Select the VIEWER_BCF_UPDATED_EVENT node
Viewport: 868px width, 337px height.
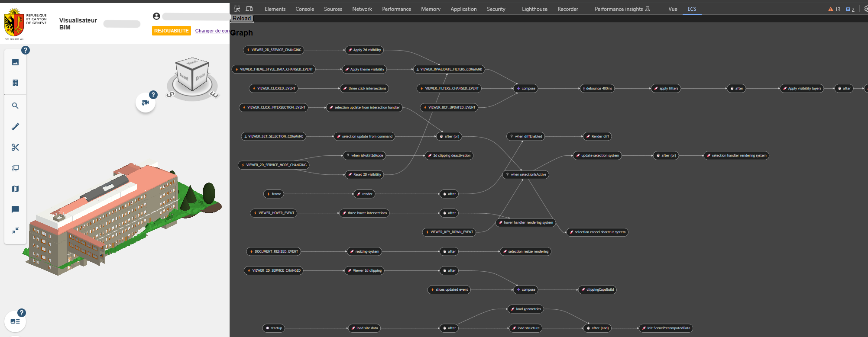[449, 107]
